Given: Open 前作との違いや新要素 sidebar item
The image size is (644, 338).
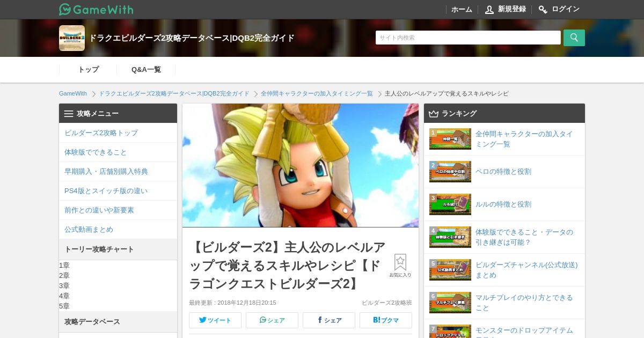Looking at the screenshot, I should (x=118, y=210).
